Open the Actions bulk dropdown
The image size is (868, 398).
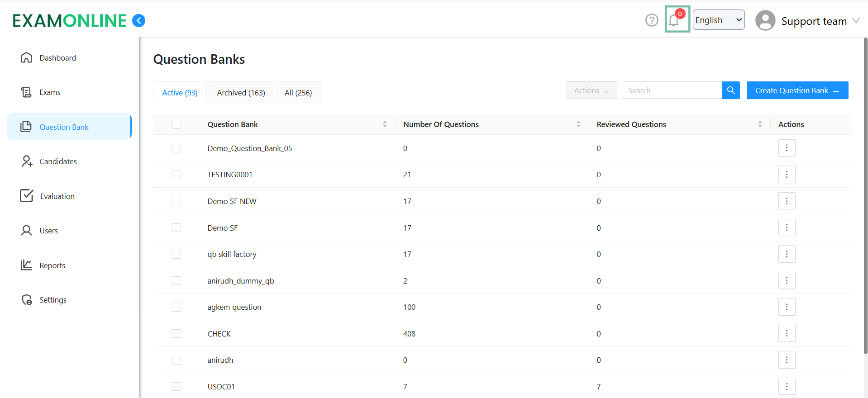click(x=591, y=90)
